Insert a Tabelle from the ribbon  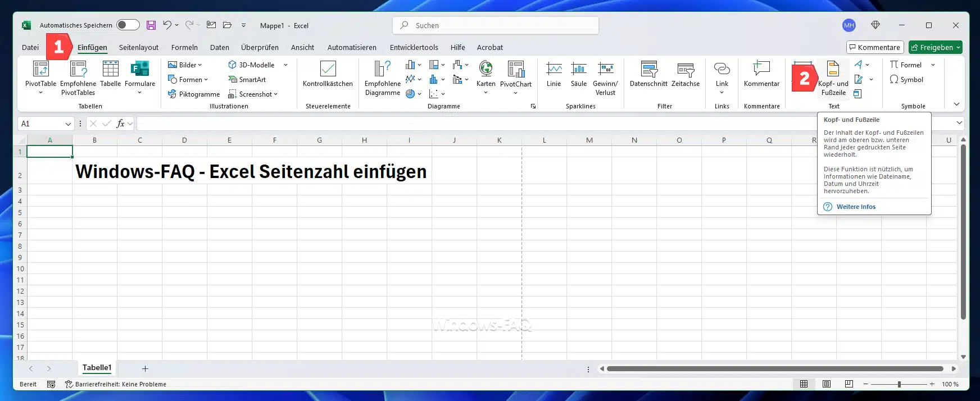pyautogui.click(x=110, y=70)
